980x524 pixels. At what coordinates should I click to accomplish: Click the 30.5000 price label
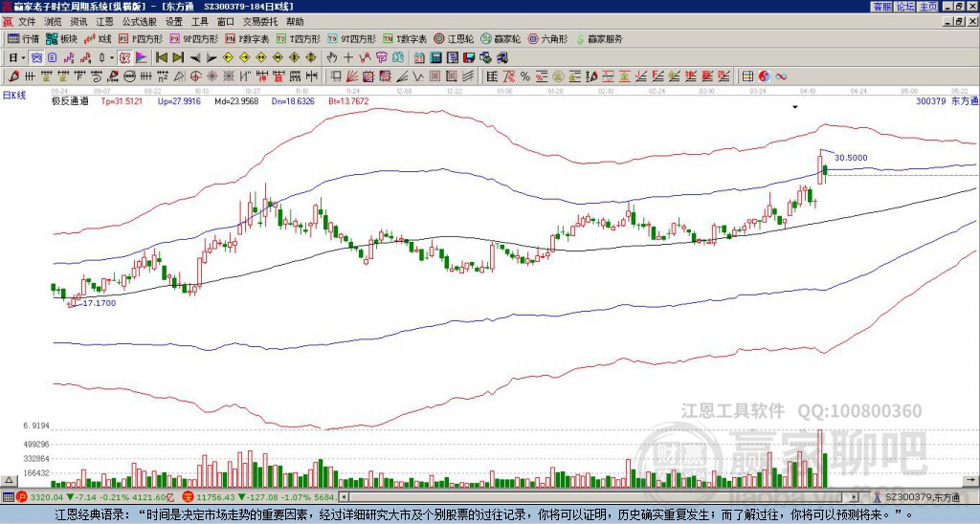click(851, 158)
